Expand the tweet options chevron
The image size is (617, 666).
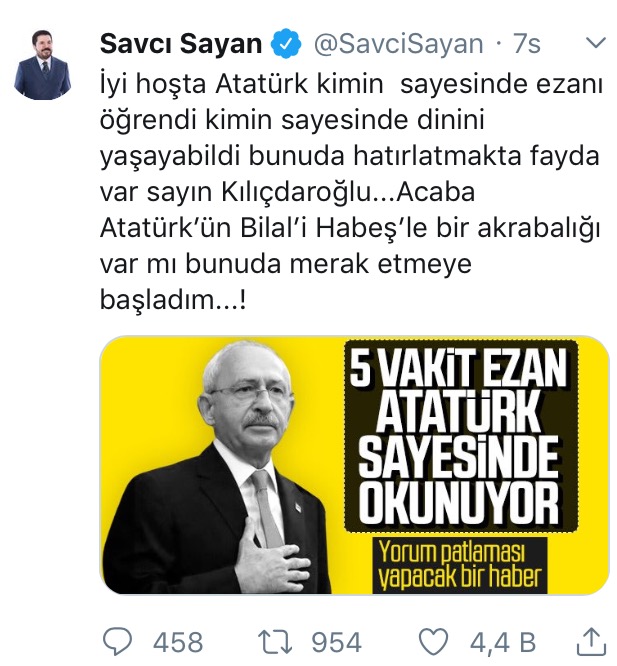tap(595, 43)
